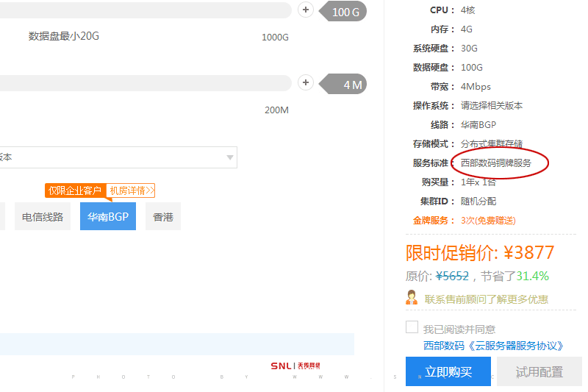The image size is (588, 392).
Task: Click the orange 仅限企业客户 tag
Action: coord(75,190)
